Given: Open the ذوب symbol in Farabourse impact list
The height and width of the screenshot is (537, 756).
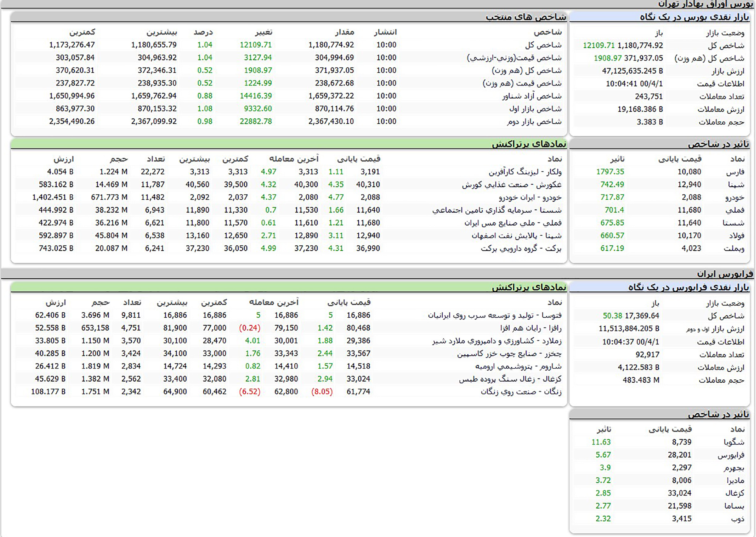Looking at the screenshot, I should pyautogui.click(x=737, y=519).
